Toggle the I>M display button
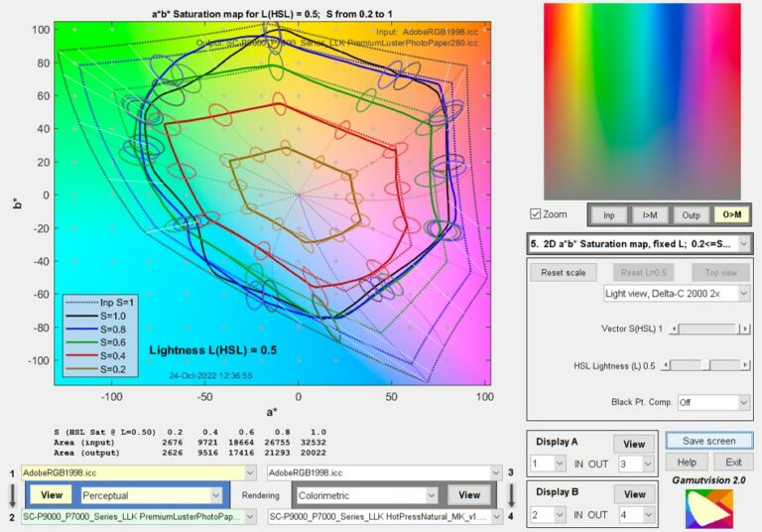 pyautogui.click(x=650, y=214)
